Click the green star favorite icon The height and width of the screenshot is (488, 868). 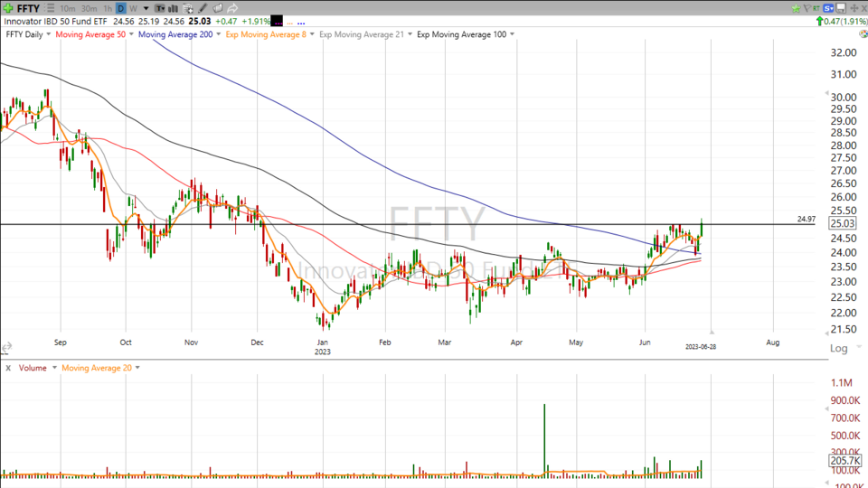[796, 8]
